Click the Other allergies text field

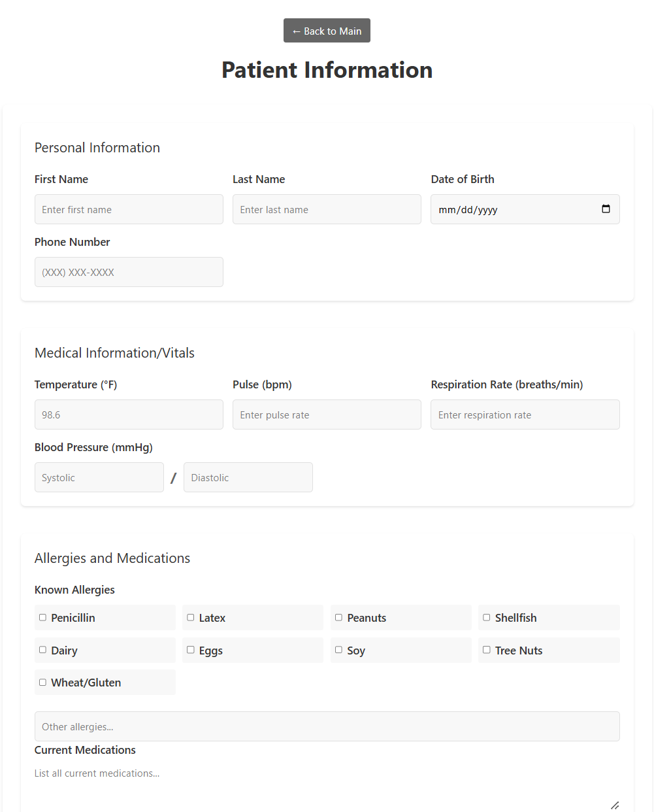(x=327, y=726)
